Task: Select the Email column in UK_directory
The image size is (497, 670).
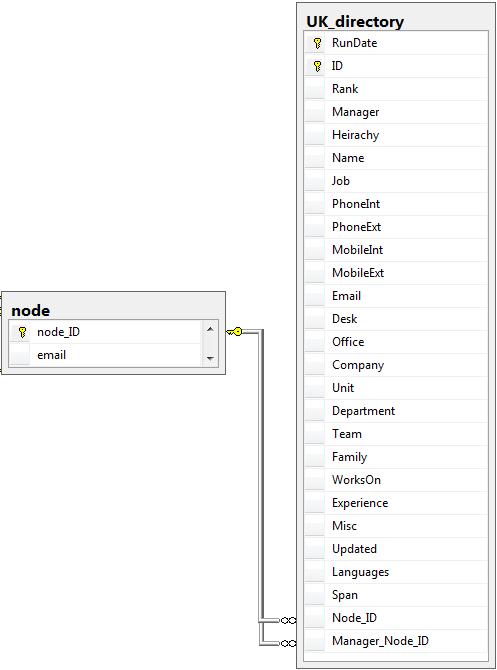Action: coord(396,296)
